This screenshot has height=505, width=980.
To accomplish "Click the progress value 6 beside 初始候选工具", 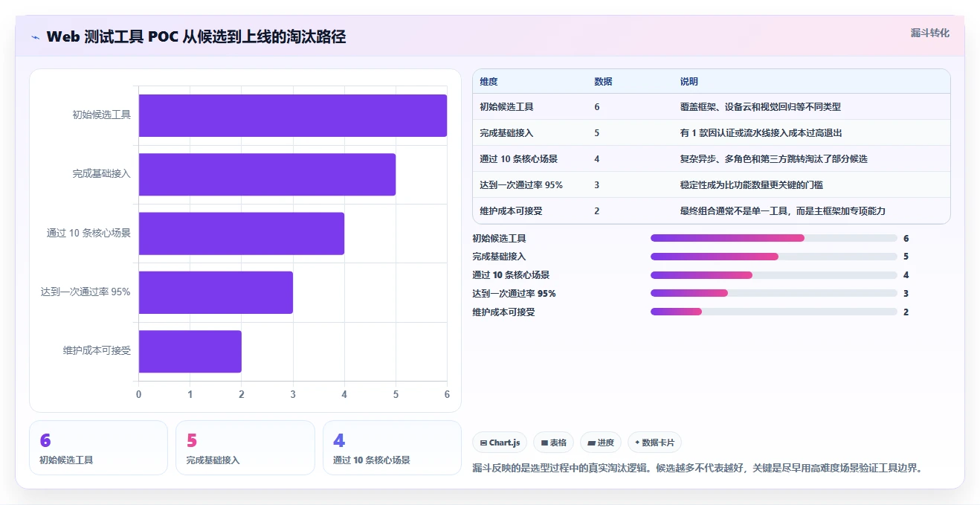I will coord(906,239).
